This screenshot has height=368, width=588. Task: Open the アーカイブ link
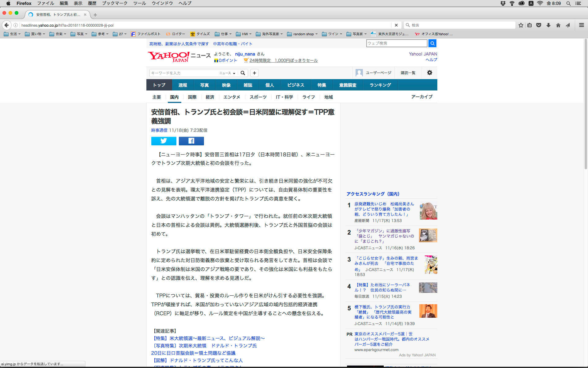click(x=422, y=97)
